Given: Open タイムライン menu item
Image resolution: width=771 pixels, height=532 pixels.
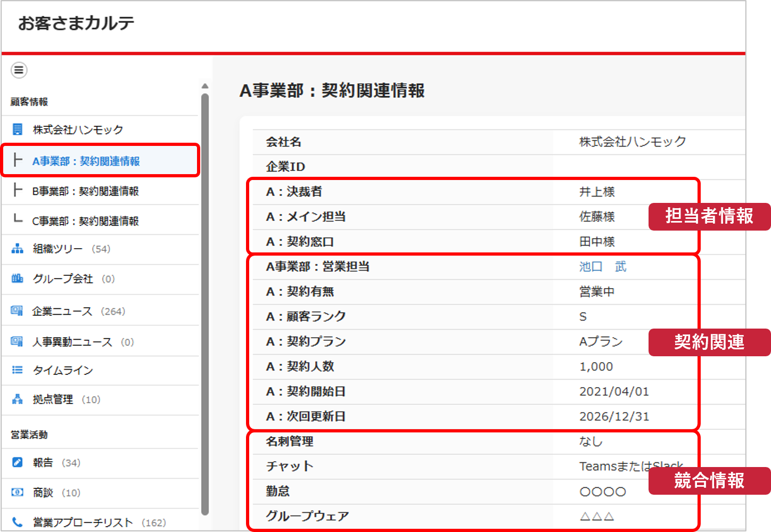Looking at the screenshot, I should (101, 370).
